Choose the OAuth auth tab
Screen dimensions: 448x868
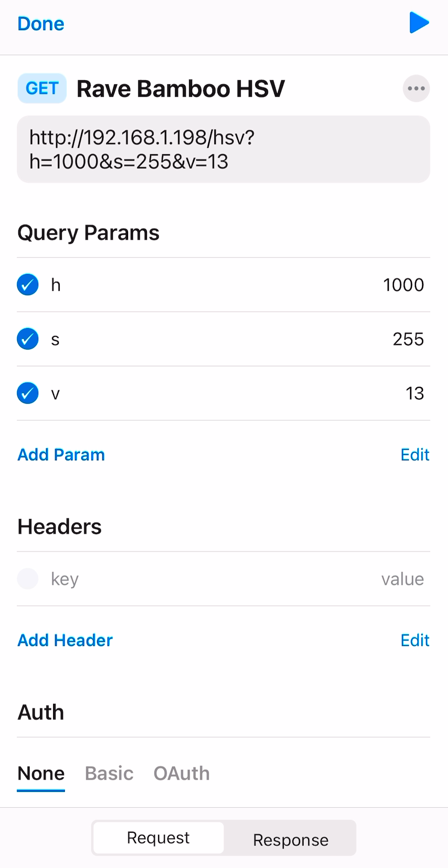pos(182,774)
